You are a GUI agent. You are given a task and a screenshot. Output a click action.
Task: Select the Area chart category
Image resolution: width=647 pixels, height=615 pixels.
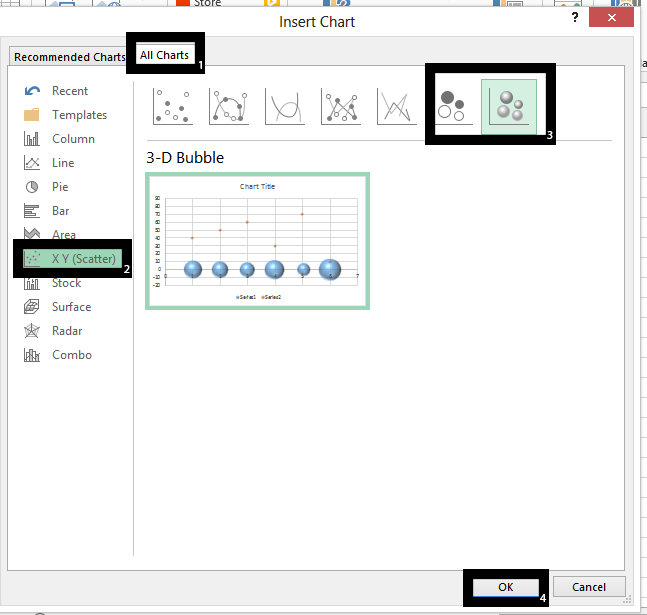(50, 234)
